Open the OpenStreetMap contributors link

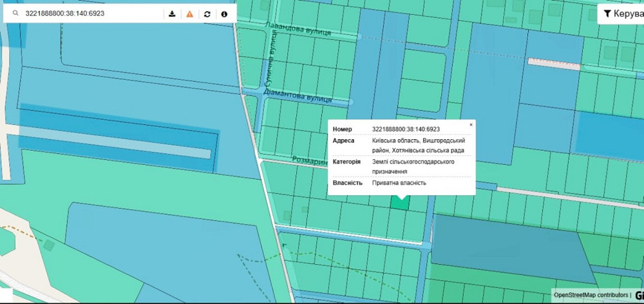tap(591, 295)
